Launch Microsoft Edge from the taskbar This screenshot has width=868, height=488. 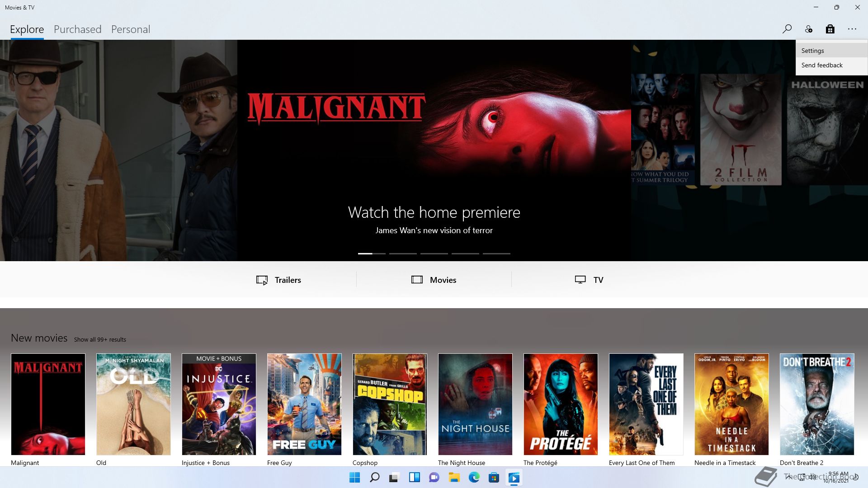[x=474, y=478]
